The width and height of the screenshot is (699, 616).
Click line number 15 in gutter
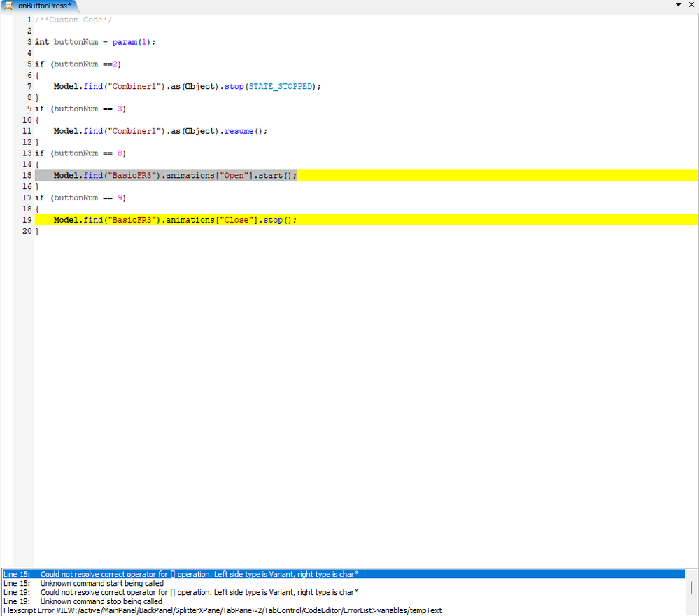(x=27, y=175)
